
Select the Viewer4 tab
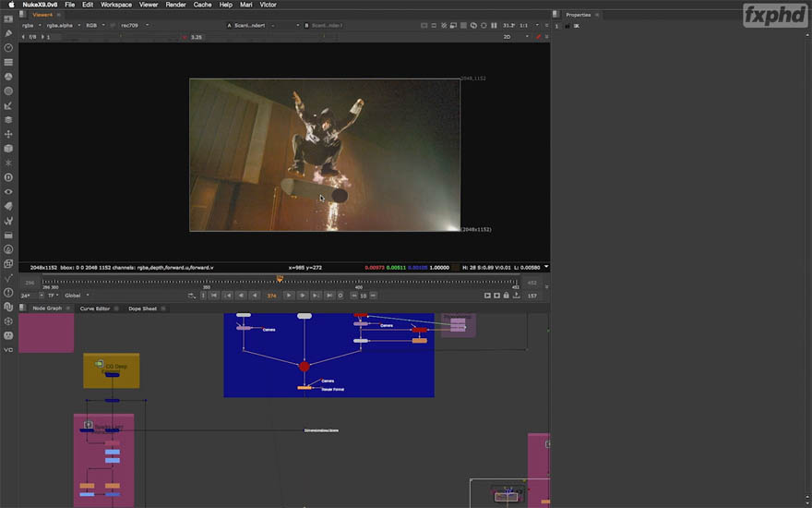42,15
